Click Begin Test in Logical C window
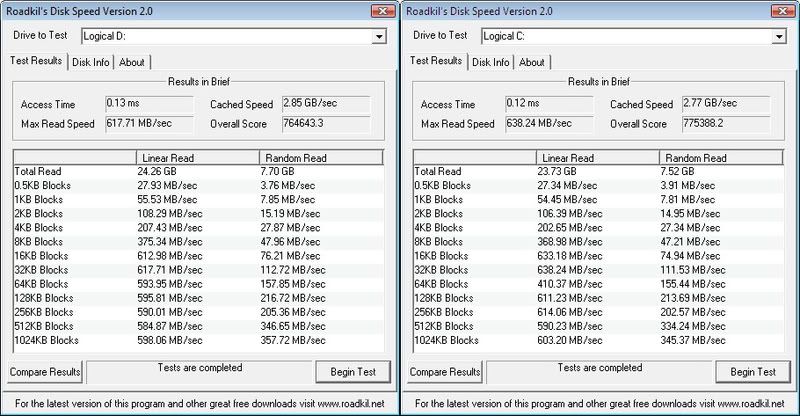This screenshot has width=800, height=416. [x=753, y=372]
